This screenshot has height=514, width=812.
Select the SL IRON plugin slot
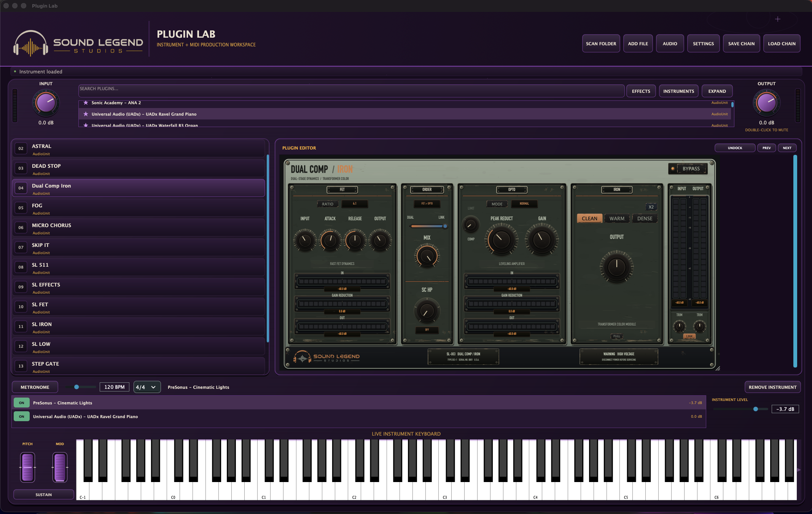pyautogui.click(x=139, y=327)
